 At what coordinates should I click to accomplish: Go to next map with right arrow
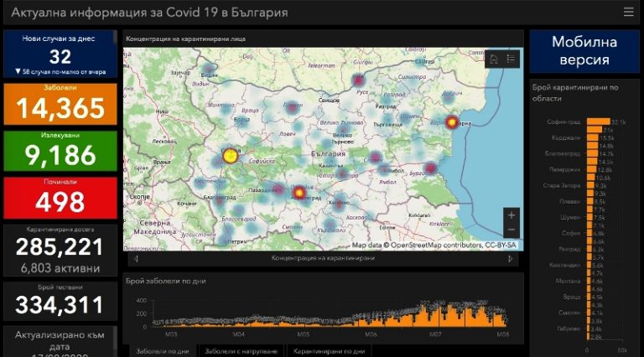pyautogui.click(x=510, y=259)
